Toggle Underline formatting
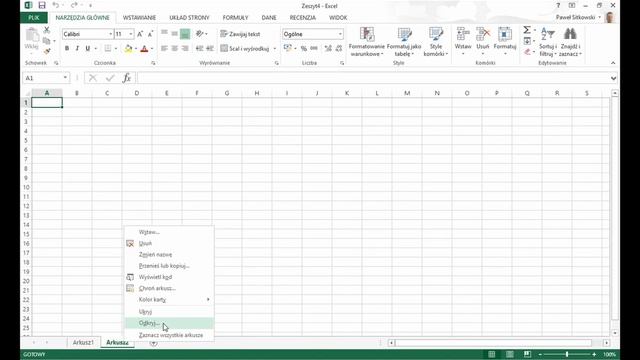The image size is (640, 360). 87,49
